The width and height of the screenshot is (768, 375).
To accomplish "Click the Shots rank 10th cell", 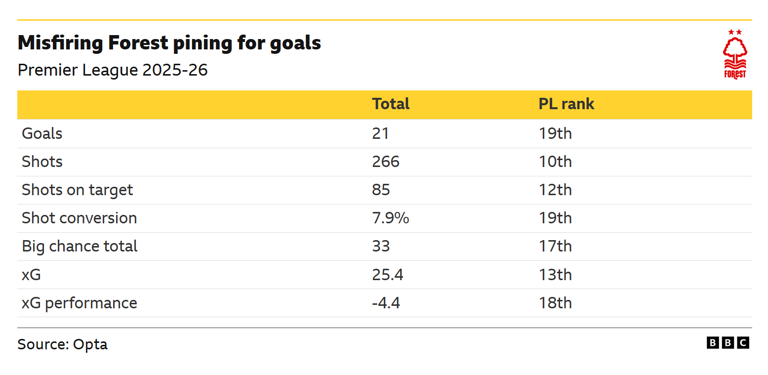I will point(555,162).
